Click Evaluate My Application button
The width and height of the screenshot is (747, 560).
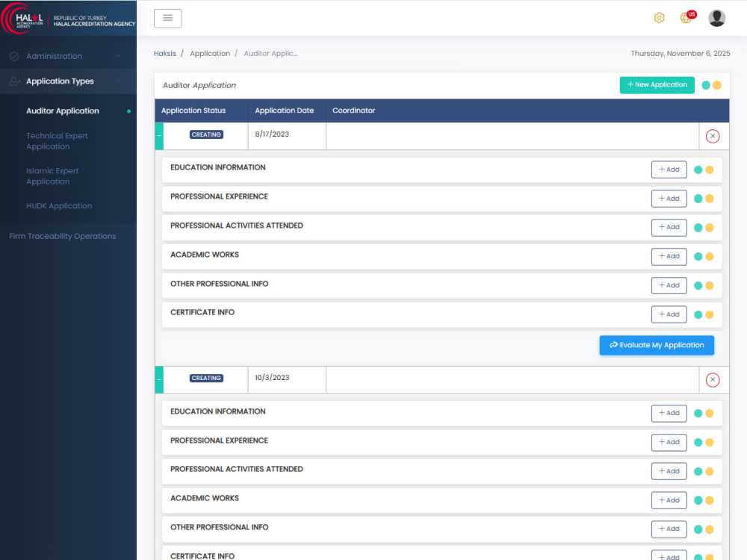[x=657, y=345]
